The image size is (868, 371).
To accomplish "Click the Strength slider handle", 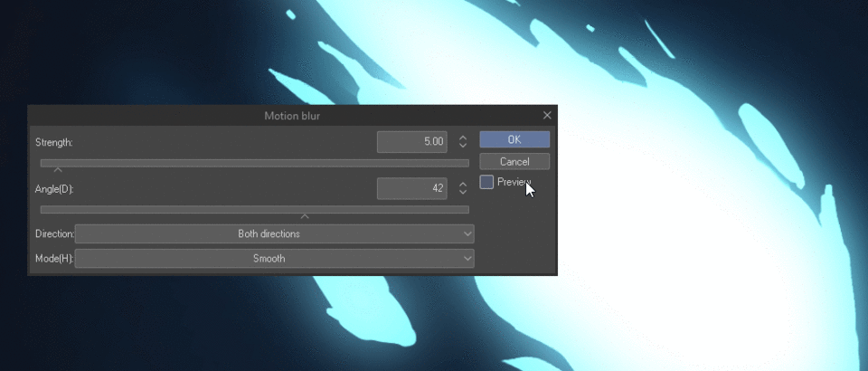I will pyautogui.click(x=58, y=170).
